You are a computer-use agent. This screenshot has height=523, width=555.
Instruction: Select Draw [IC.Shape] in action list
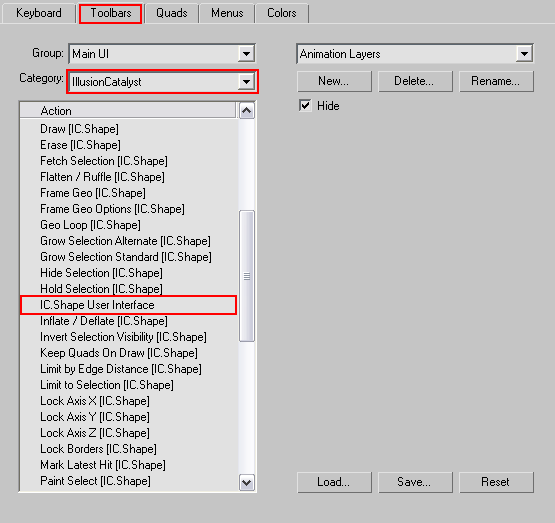pyautogui.click(x=79, y=129)
